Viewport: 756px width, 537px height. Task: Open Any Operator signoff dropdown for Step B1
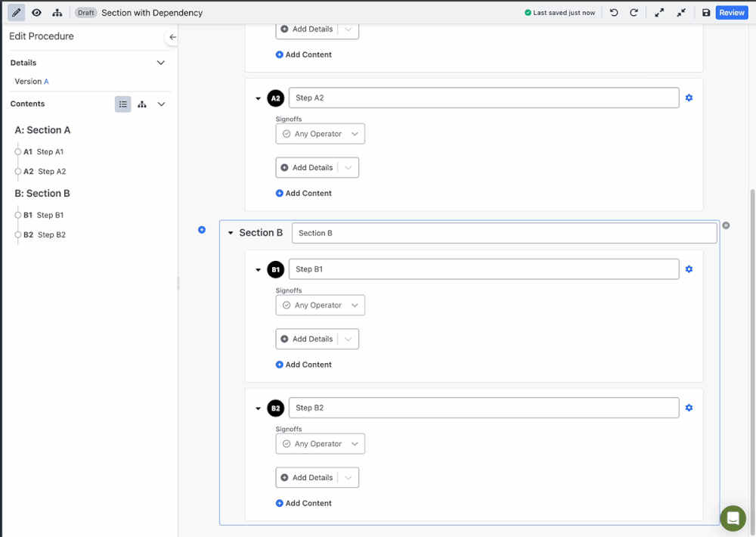(320, 305)
